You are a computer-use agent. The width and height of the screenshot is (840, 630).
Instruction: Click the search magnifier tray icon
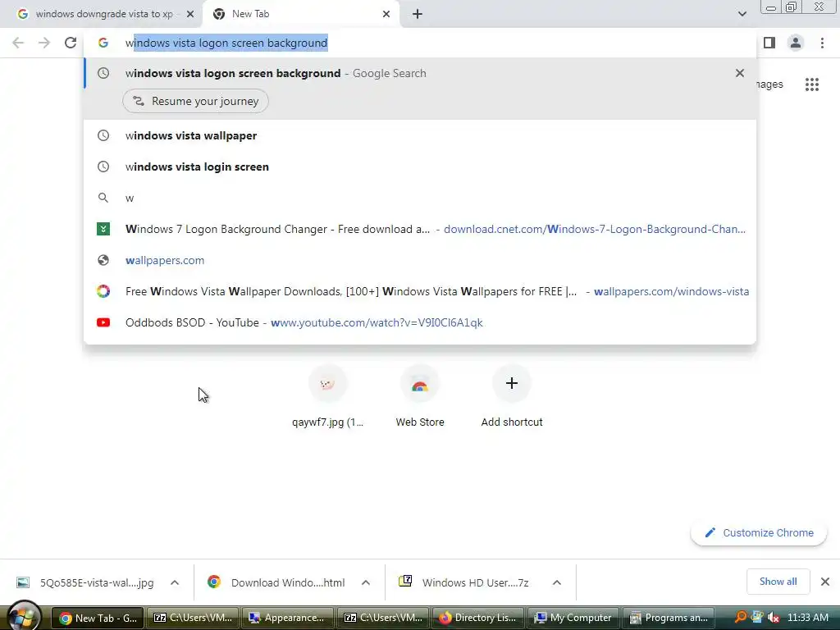point(741,617)
